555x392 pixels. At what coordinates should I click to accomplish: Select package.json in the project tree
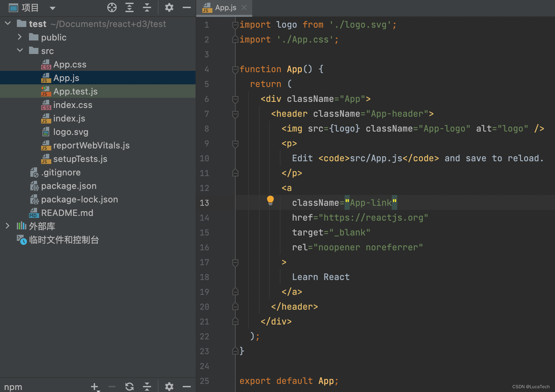point(69,186)
